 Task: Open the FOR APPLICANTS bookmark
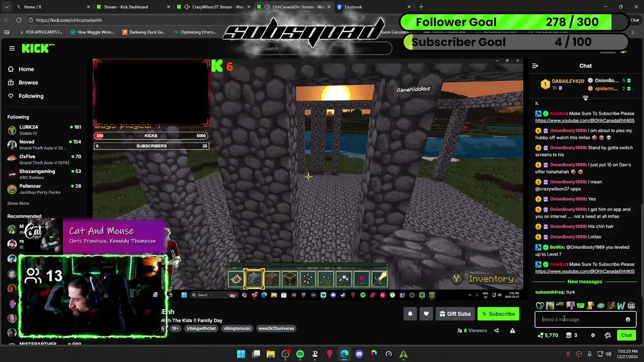tap(40, 32)
